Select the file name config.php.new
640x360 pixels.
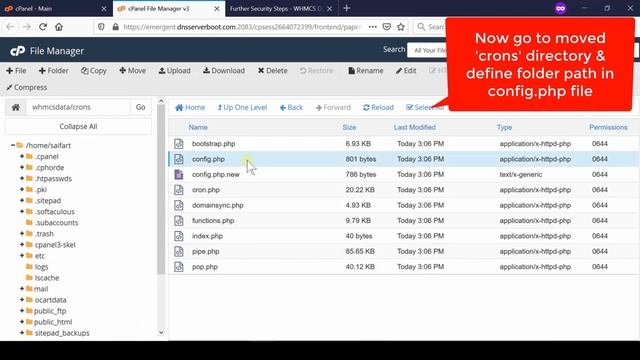[x=216, y=174]
